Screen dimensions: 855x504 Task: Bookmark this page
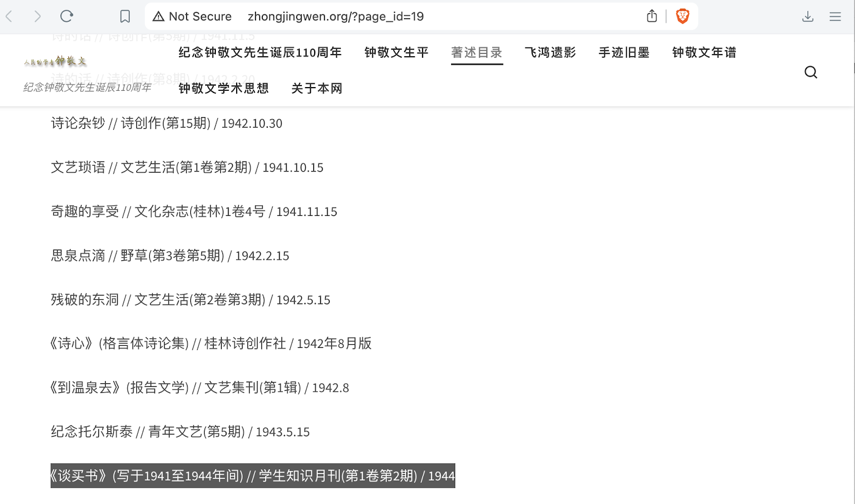[x=125, y=17]
